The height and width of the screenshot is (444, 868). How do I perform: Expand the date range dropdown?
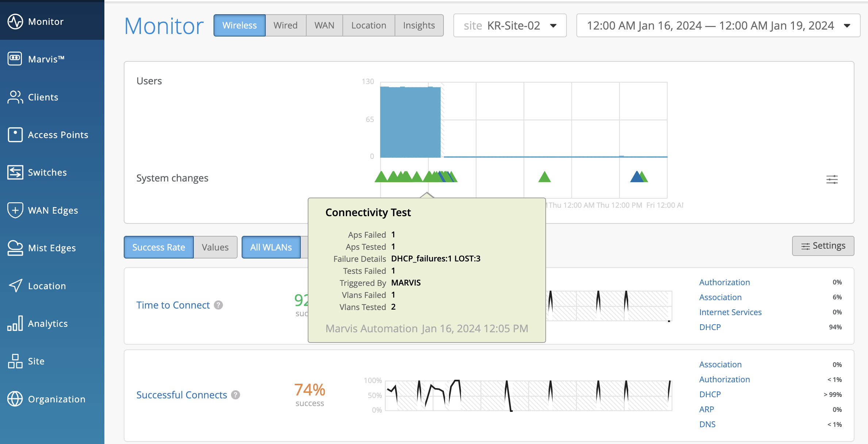pos(718,26)
